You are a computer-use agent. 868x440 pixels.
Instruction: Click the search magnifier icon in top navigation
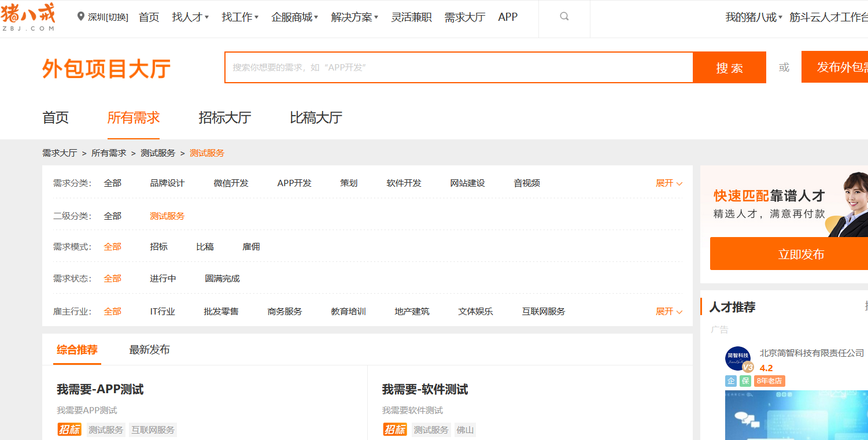[563, 17]
